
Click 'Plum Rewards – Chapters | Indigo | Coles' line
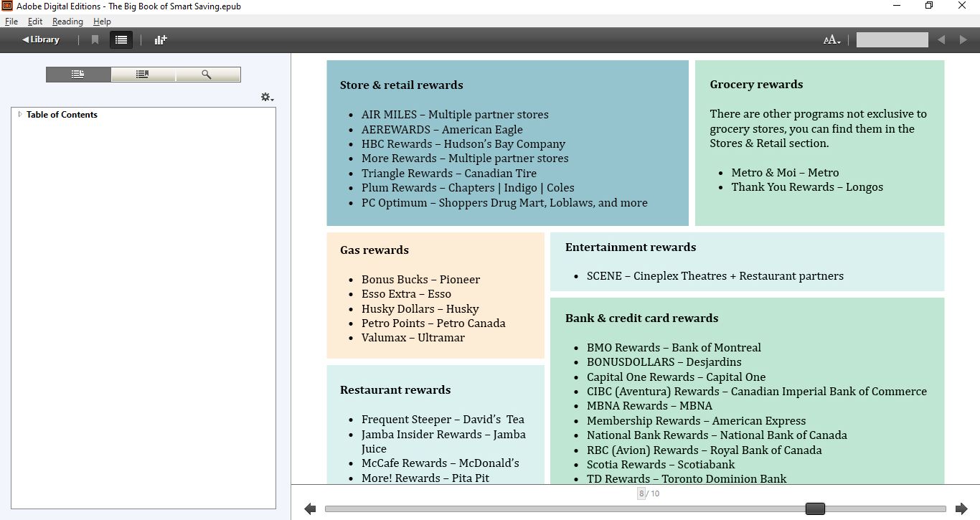coord(468,188)
